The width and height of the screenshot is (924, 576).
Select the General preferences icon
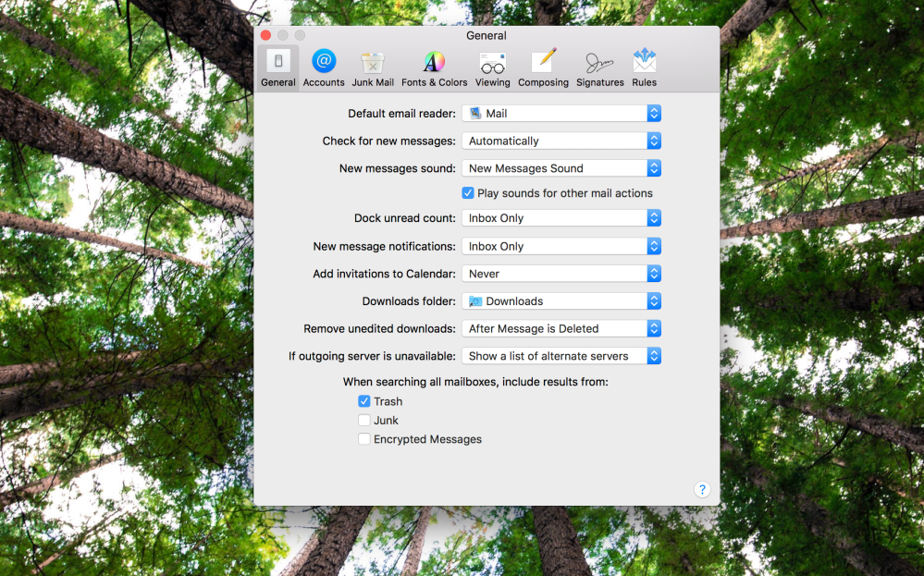[x=277, y=68]
